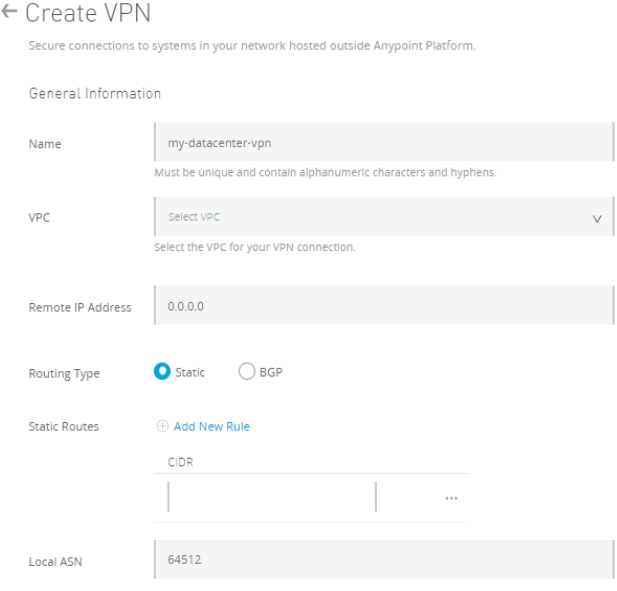617x591 pixels.
Task: Select the Static routing type radio button
Action: pos(162,372)
